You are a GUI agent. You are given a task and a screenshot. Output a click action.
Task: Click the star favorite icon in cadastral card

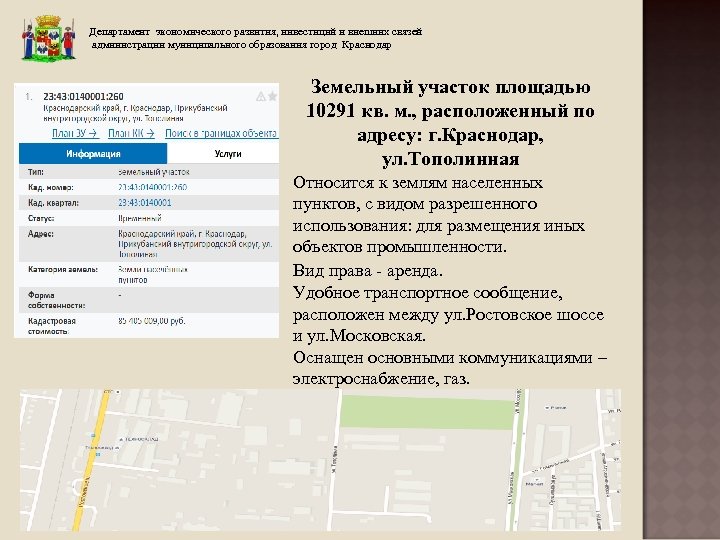(273, 96)
